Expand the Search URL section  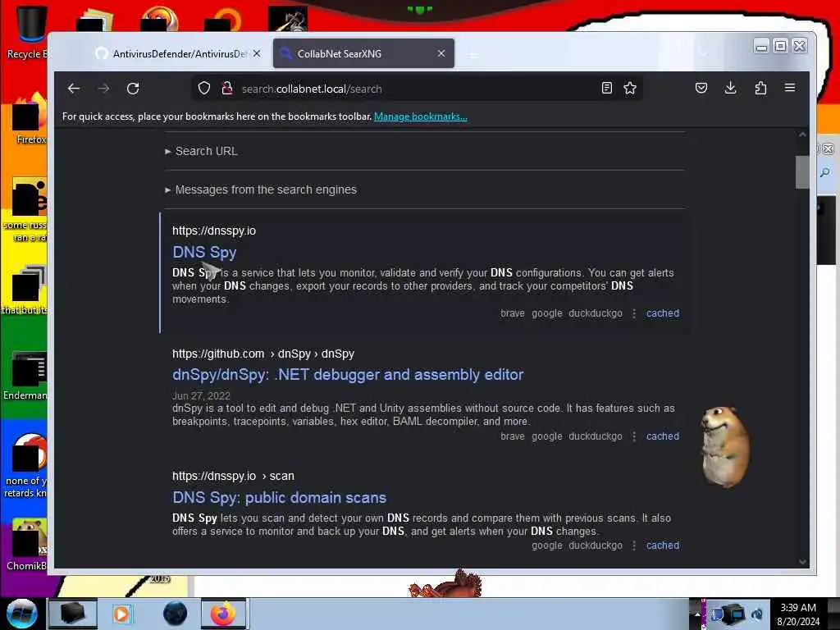[201, 151]
